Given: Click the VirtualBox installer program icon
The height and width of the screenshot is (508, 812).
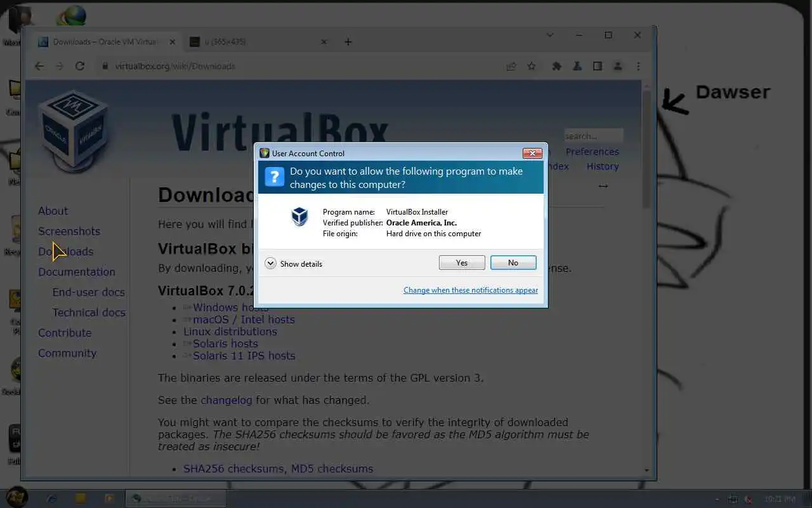Looking at the screenshot, I should [x=299, y=217].
